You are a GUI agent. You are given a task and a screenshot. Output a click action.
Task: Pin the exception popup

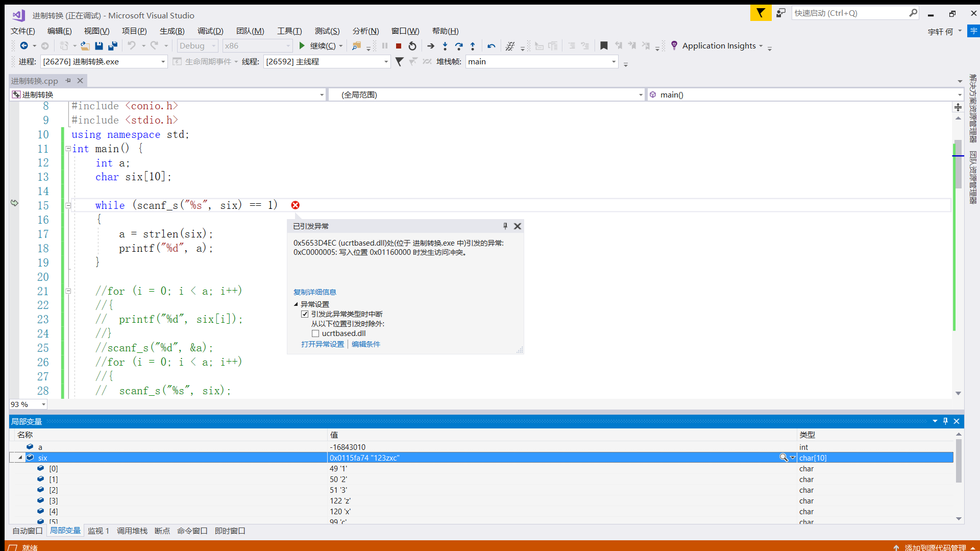click(x=505, y=226)
